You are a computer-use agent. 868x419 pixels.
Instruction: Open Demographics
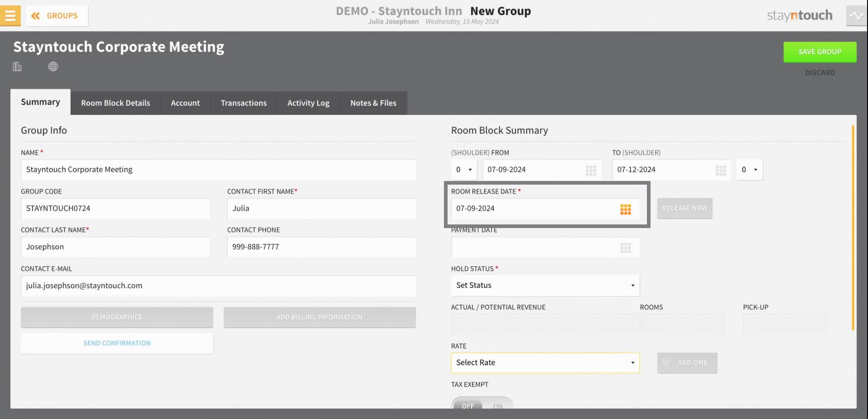[117, 318]
